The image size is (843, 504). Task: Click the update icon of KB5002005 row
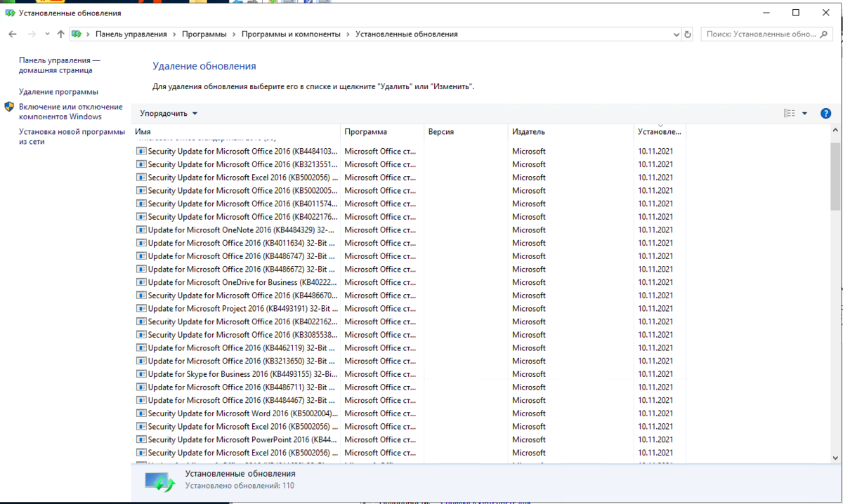[141, 190]
